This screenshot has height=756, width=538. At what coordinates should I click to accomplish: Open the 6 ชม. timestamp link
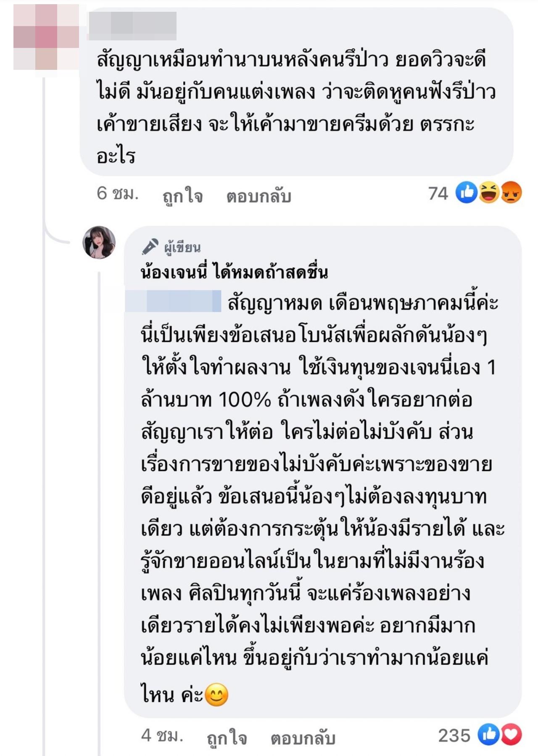117,194
